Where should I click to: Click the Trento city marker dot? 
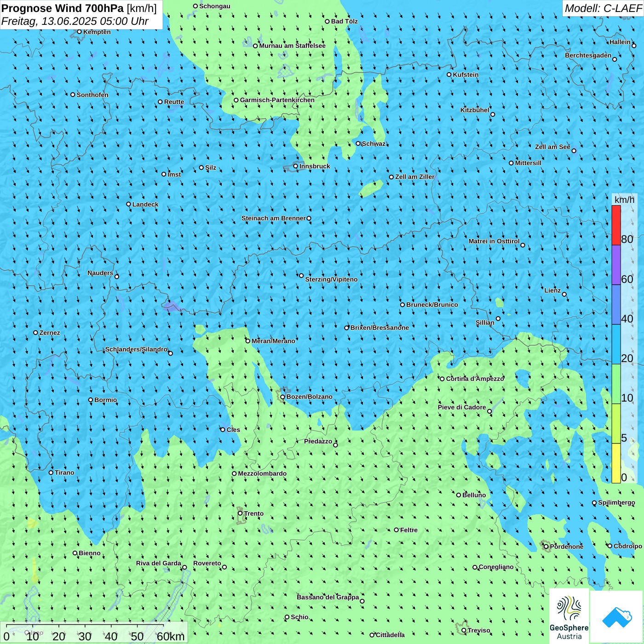[x=240, y=513]
